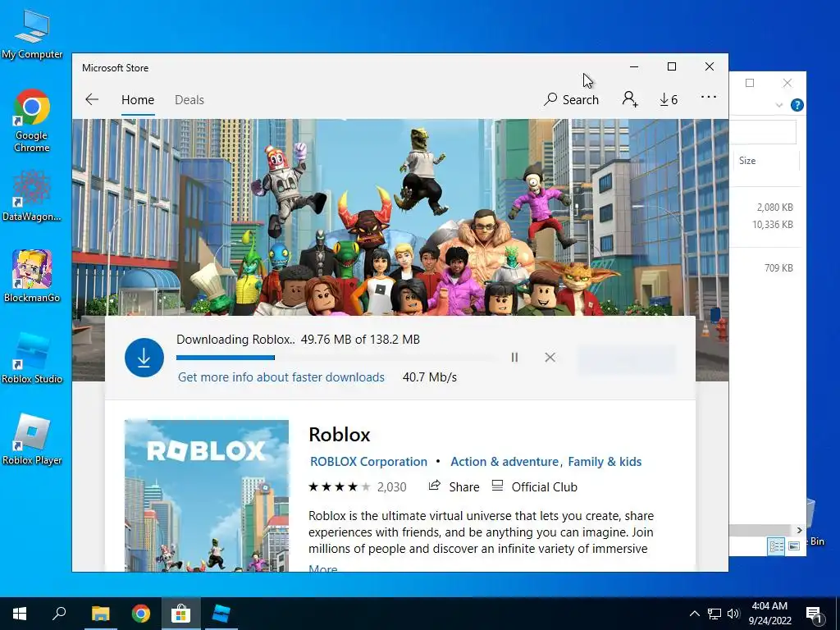Image resolution: width=840 pixels, height=630 pixels.
Task: Go back using the Store back arrow
Action: point(92,99)
